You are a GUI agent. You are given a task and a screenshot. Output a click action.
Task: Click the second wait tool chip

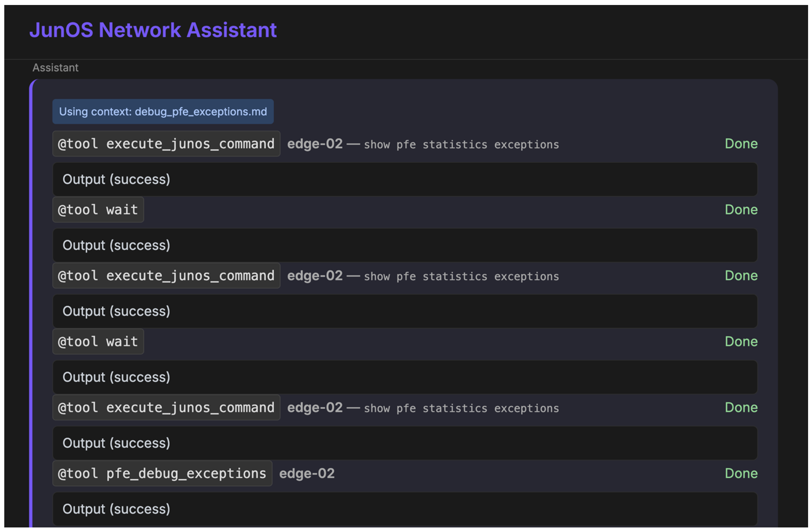[98, 342]
